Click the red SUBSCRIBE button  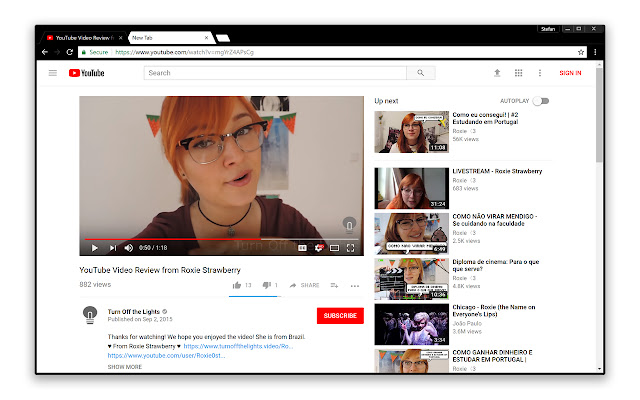point(340,315)
